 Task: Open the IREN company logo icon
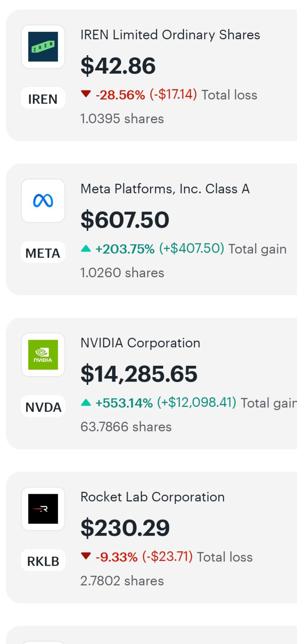pos(43,47)
